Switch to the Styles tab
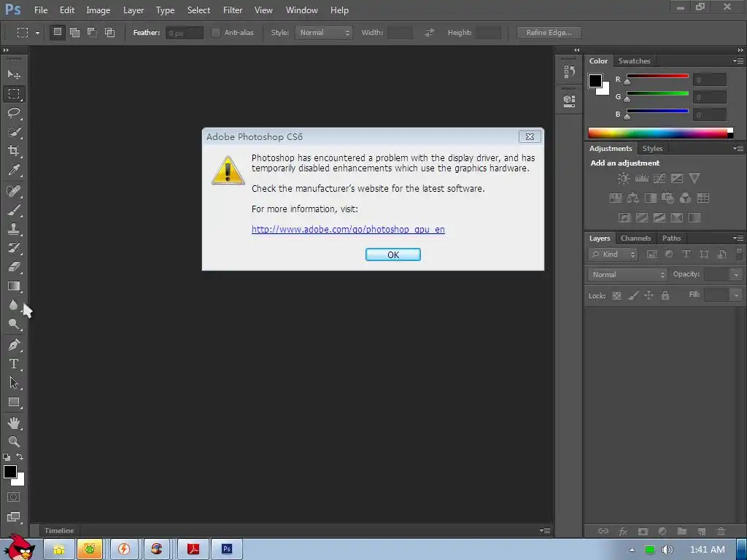This screenshot has height=560, width=747. pyautogui.click(x=652, y=149)
